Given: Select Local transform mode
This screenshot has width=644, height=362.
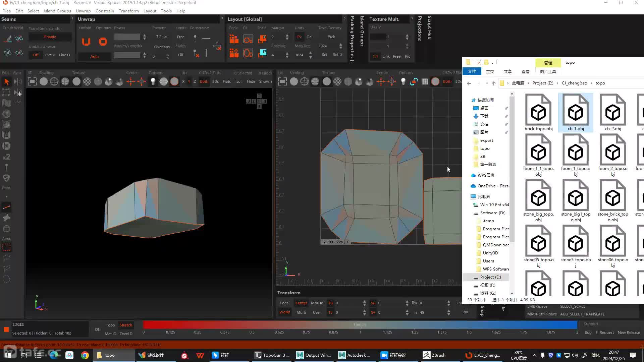Looking at the screenshot, I should 285,303.
